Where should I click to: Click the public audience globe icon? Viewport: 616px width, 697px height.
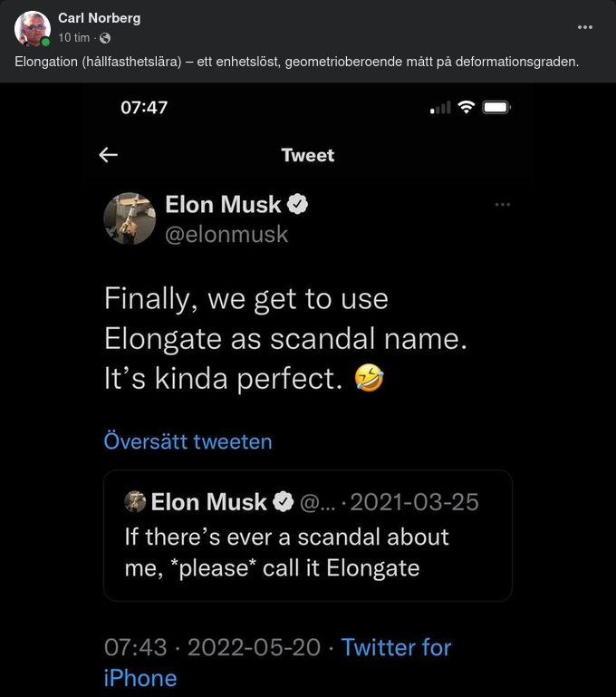coord(105,38)
